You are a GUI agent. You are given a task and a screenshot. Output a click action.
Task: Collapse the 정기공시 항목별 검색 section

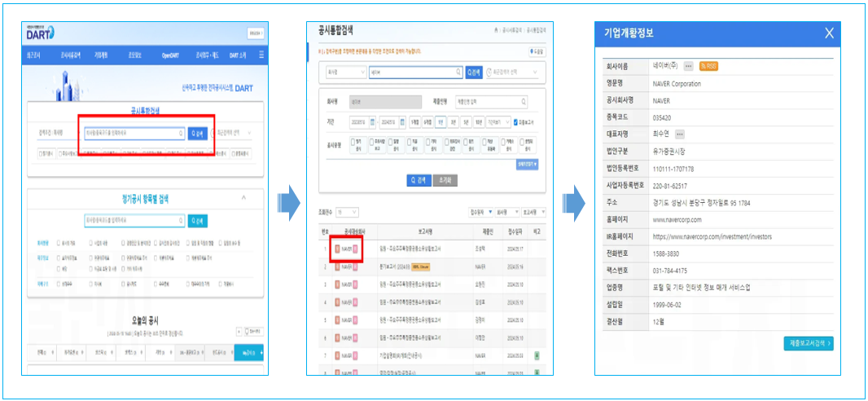click(244, 198)
